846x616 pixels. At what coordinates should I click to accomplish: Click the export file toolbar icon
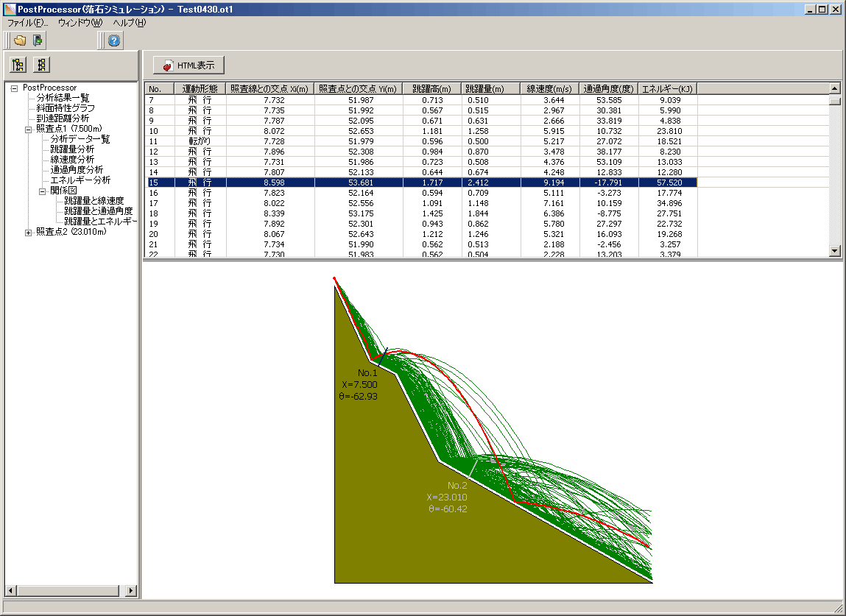click(38, 40)
